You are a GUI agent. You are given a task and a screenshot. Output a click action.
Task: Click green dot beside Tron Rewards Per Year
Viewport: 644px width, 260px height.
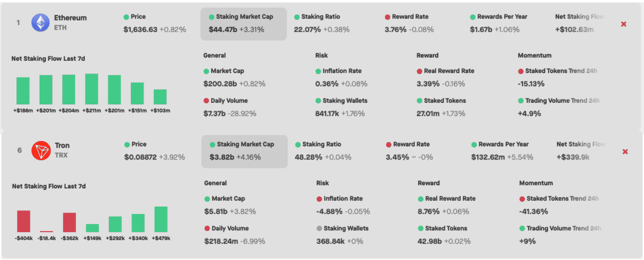[x=474, y=145]
